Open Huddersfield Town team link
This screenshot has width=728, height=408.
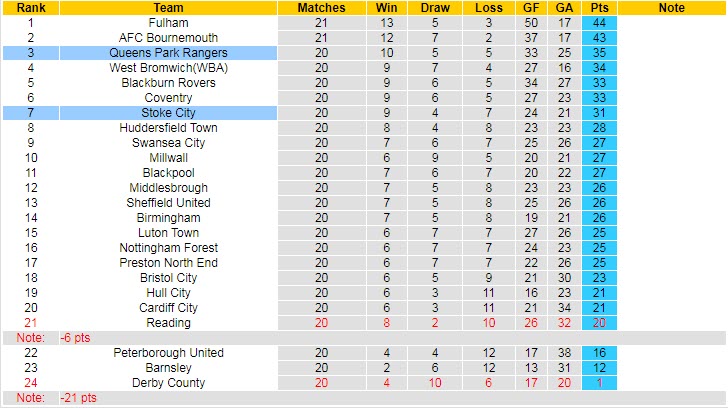point(167,128)
